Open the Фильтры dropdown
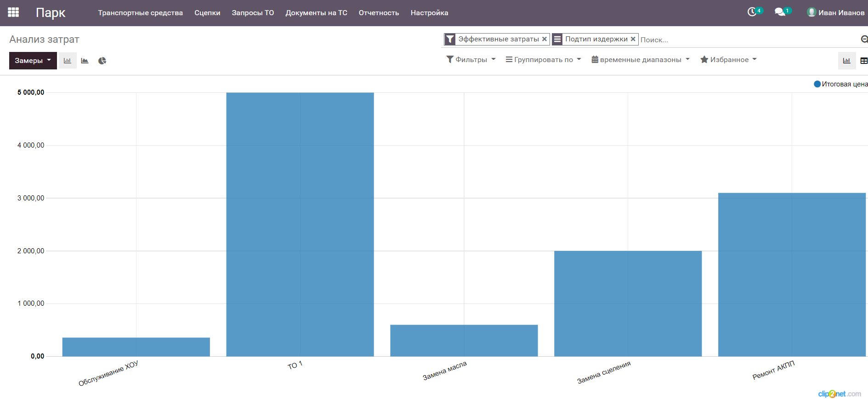868x399 pixels. [x=471, y=60]
